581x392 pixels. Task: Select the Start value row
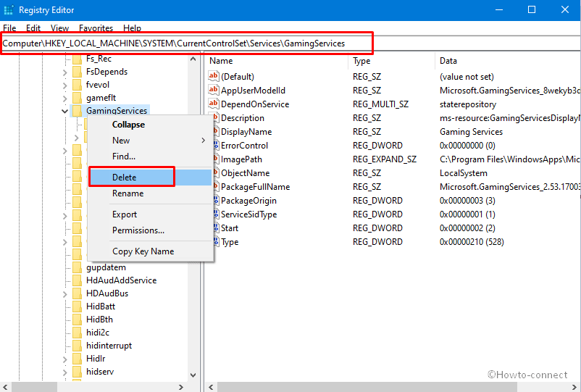tap(230, 228)
